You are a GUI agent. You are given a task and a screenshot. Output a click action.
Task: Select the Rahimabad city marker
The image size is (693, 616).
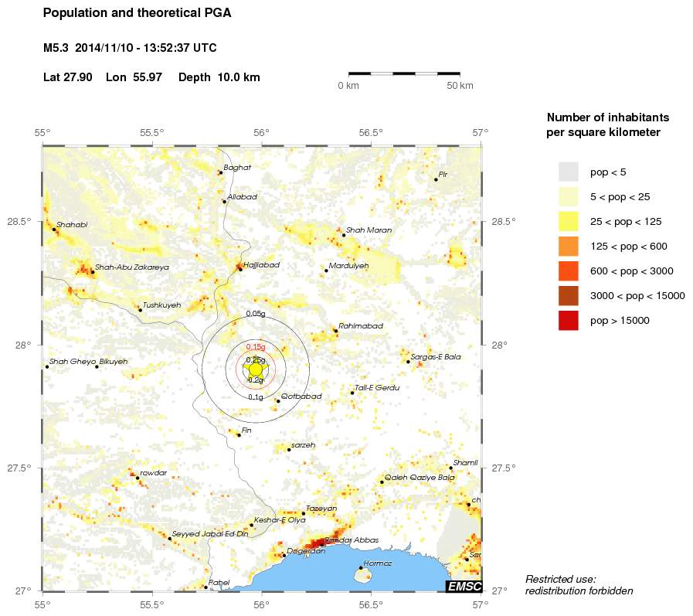click(x=335, y=331)
